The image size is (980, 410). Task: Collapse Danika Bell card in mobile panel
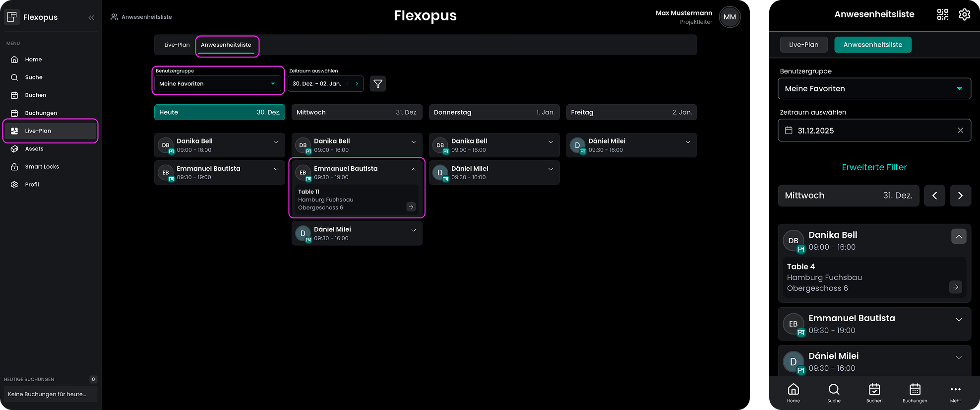click(x=958, y=236)
